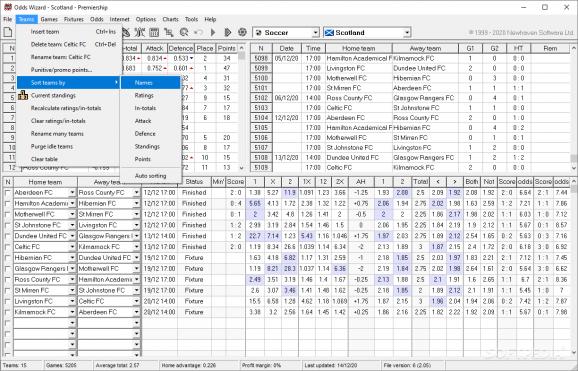Open the File menu
The image size is (578, 371).
[x=7, y=19]
